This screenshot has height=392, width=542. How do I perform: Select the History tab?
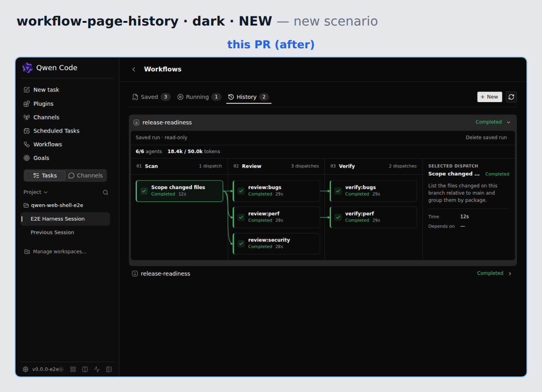click(x=249, y=97)
